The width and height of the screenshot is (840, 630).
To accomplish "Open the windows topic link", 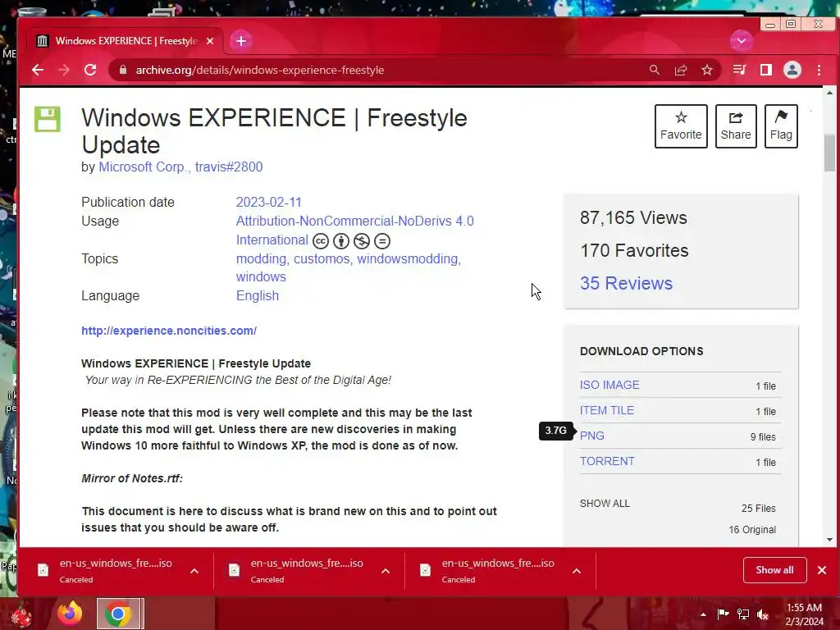I will tap(261, 277).
